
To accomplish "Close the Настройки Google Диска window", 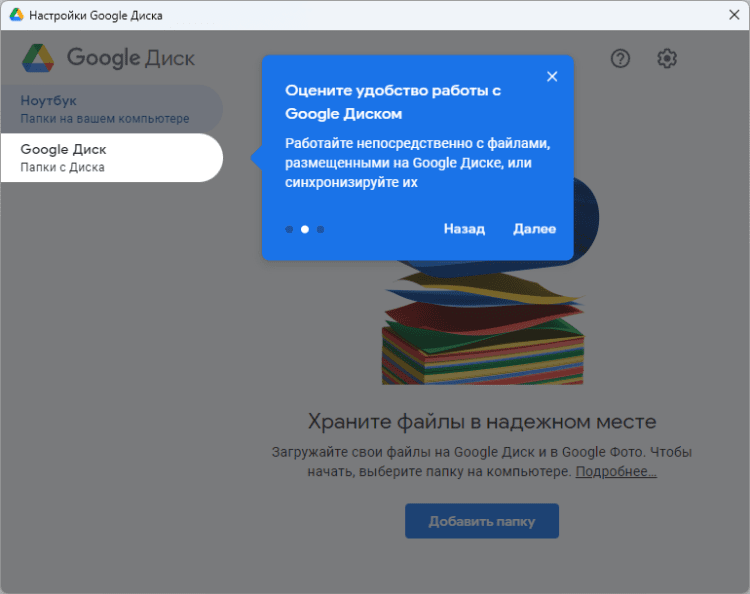I will pos(734,15).
